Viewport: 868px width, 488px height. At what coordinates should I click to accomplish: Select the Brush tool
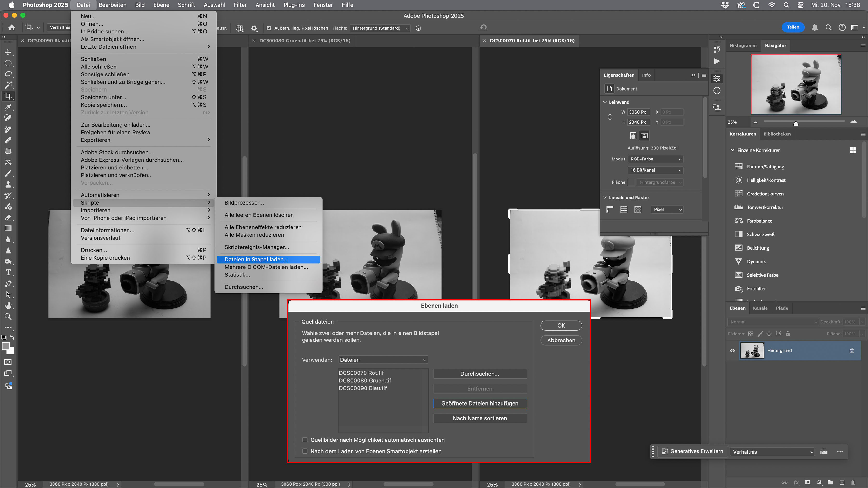tap(8, 174)
